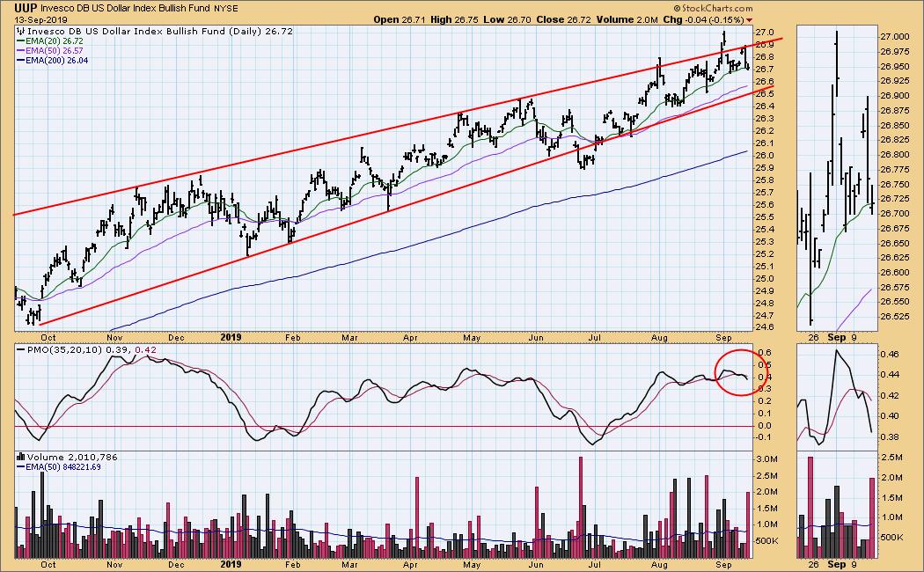924x572 pixels.
Task: Click the candlestick icon beside the Daily legend
Action: [x=20, y=31]
